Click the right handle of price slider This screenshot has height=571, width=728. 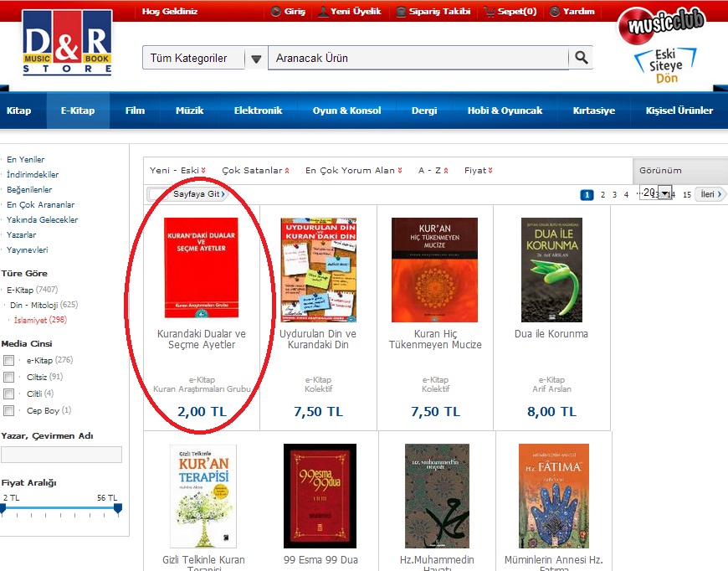point(118,508)
